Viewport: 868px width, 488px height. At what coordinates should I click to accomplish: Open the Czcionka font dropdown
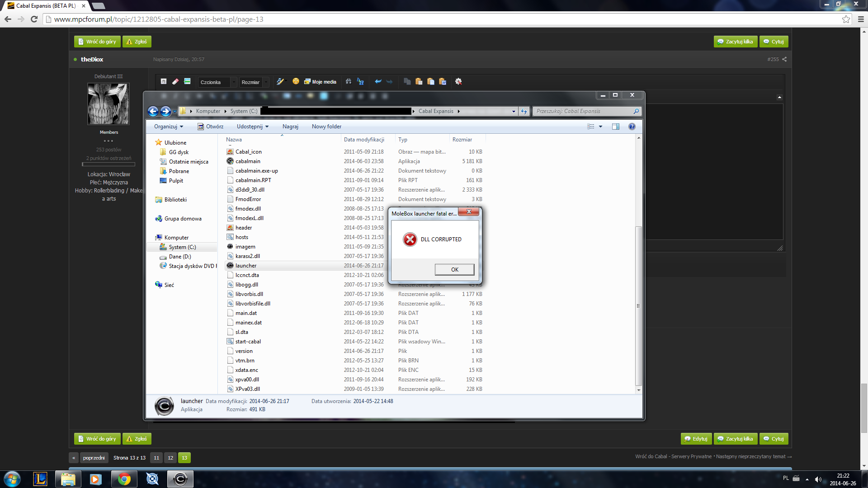click(x=217, y=82)
